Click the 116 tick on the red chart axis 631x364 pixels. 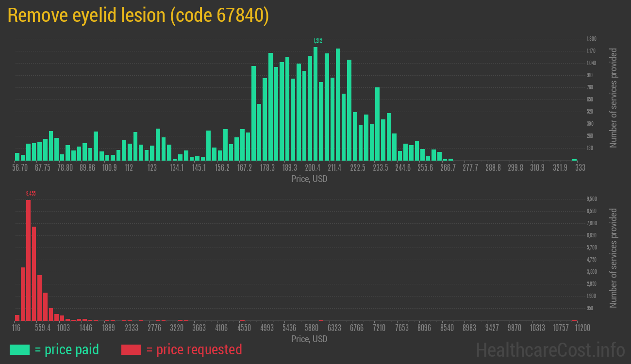pos(16,328)
